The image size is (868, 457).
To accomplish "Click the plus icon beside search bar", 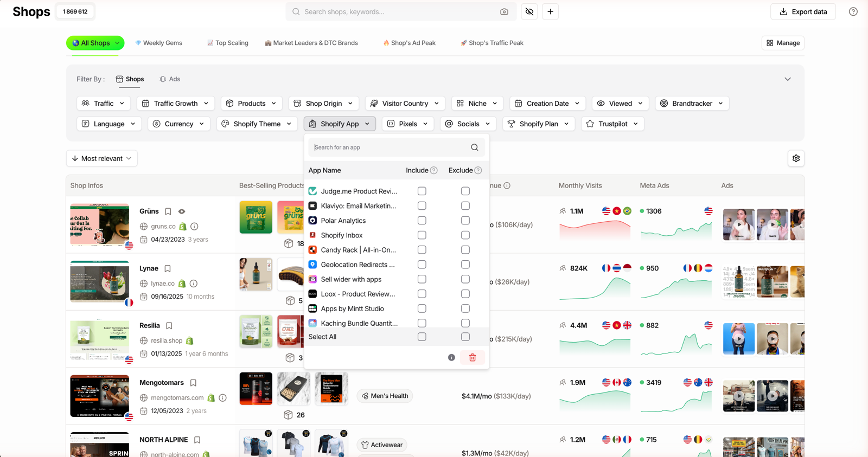I will pyautogui.click(x=550, y=12).
